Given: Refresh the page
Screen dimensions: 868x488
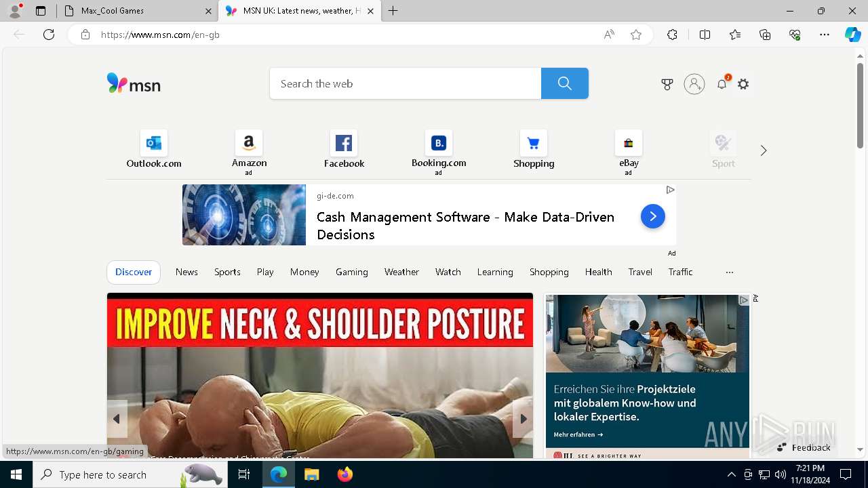Looking at the screenshot, I should (x=49, y=35).
